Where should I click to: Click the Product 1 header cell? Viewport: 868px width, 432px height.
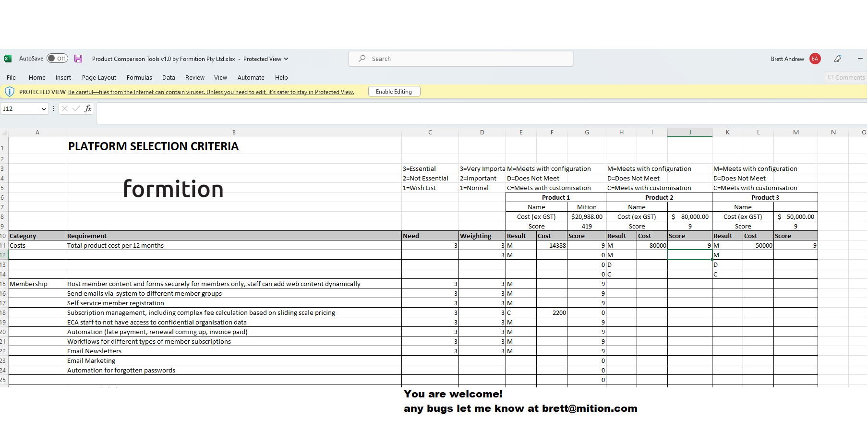(556, 197)
